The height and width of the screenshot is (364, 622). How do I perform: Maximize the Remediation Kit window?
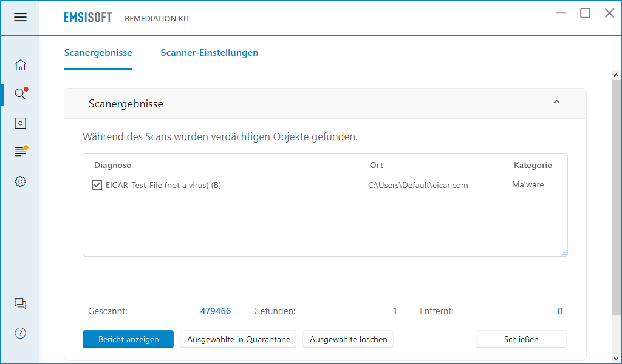pos(585,13)
